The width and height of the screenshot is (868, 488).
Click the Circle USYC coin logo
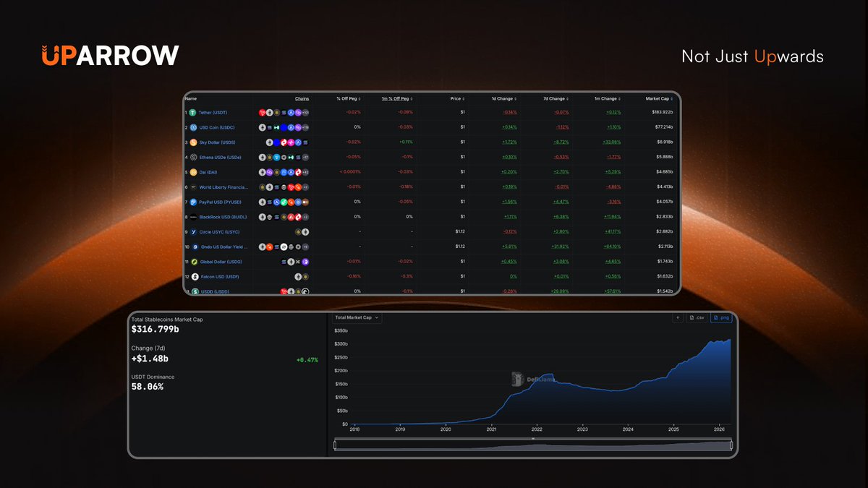click(193, 231)
